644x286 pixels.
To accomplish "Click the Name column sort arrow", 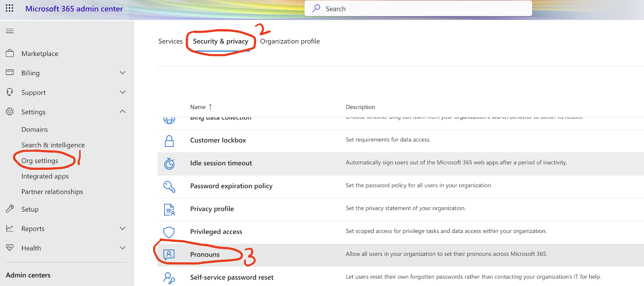I will (210, 107).
